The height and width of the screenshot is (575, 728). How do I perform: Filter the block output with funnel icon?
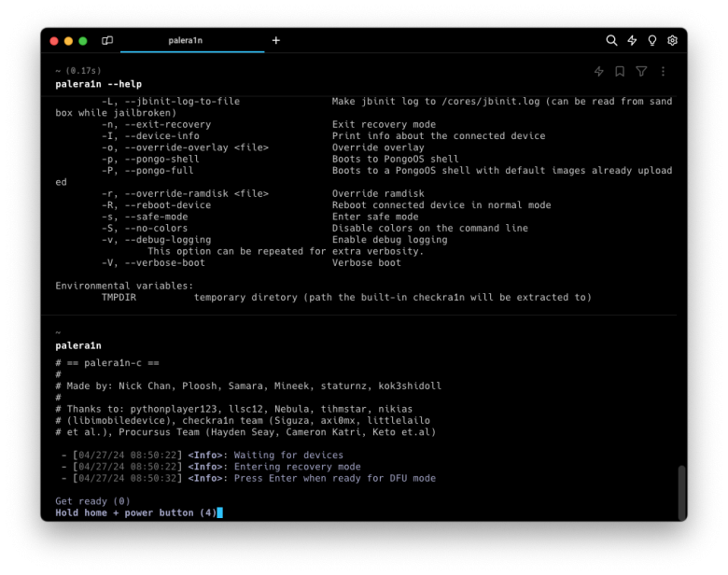point(641,71)
